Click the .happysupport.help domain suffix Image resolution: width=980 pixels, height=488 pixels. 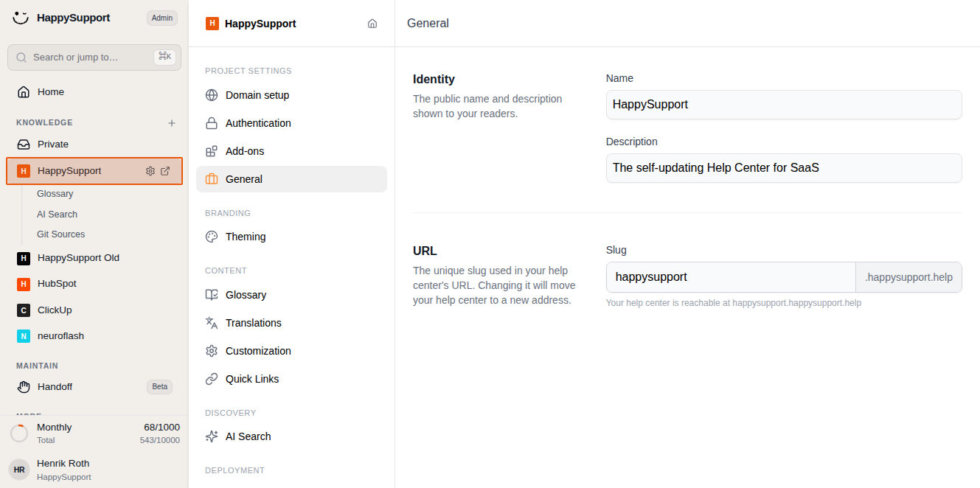[x=908, y=277]
